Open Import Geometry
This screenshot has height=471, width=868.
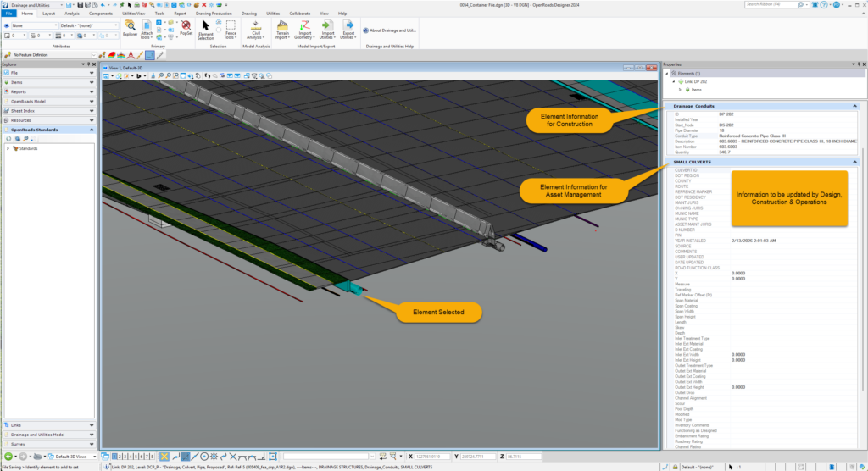click(304, 30)
